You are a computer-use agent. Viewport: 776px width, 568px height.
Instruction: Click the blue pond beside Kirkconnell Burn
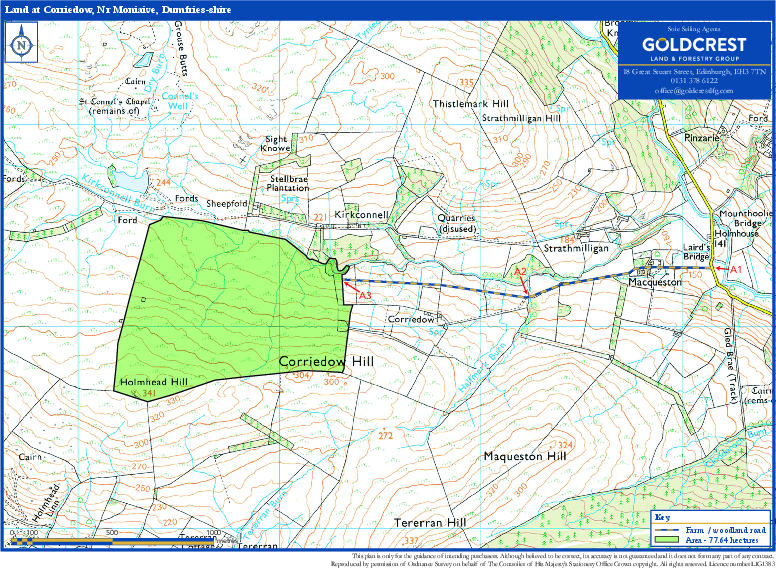tap(132, 182)
